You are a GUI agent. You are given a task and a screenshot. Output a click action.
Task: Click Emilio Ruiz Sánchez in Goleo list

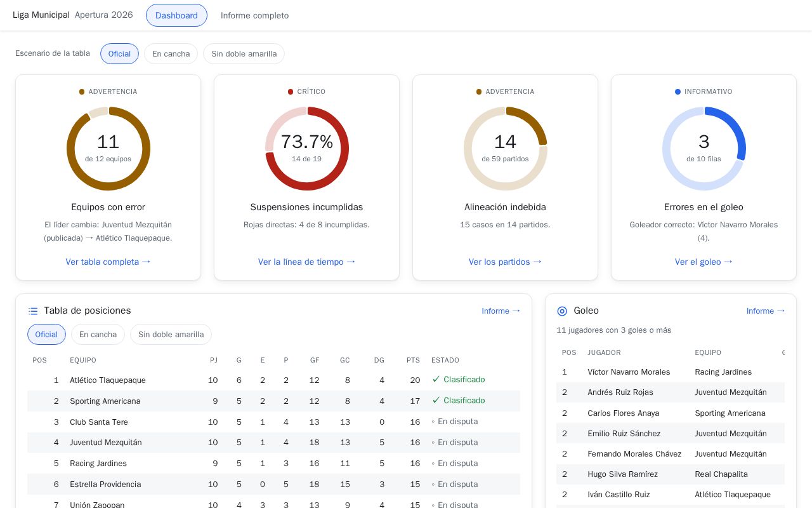coord(624,433)
